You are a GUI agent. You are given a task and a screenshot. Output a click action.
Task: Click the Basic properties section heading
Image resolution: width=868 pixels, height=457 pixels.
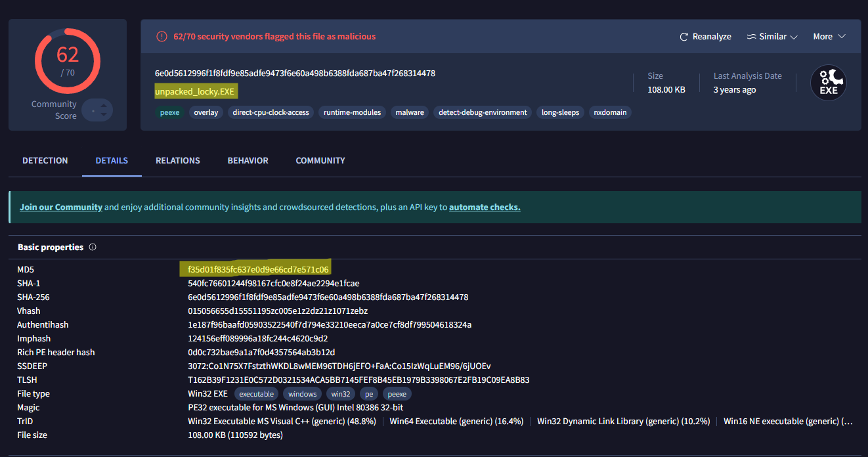click(51, 248)
